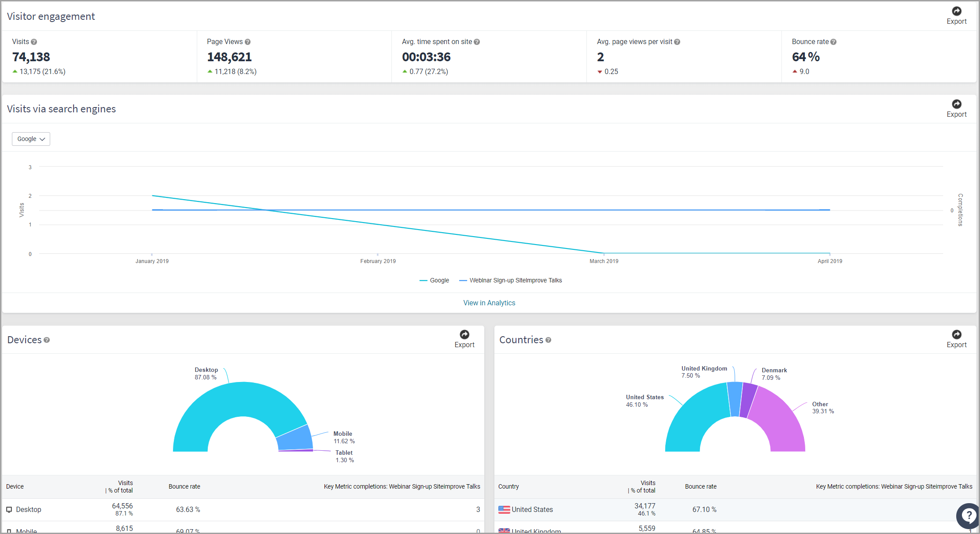Select the United Kingdom slice in Countries chart

[735, 399]
